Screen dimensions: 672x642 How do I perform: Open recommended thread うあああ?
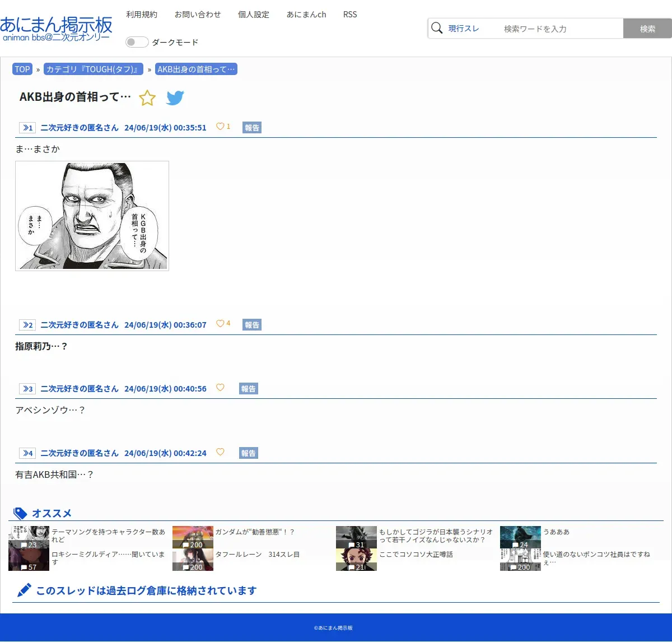tap(556, 532)
